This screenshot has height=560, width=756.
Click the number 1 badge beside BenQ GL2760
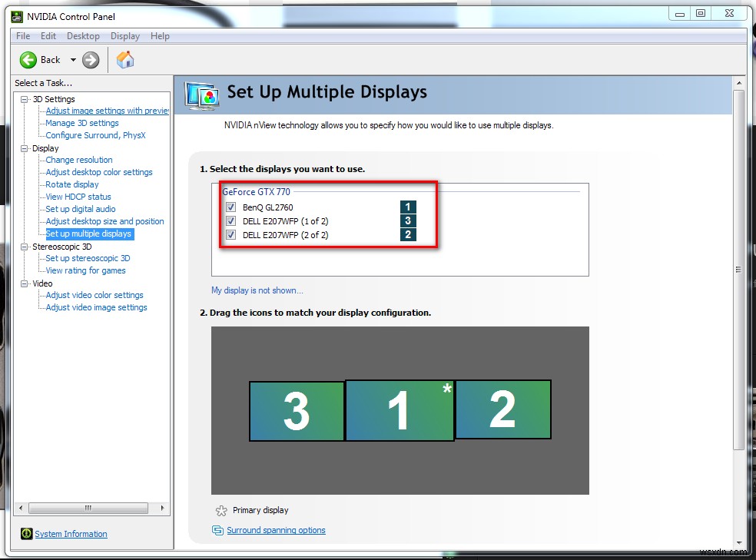tap(408, 207)
